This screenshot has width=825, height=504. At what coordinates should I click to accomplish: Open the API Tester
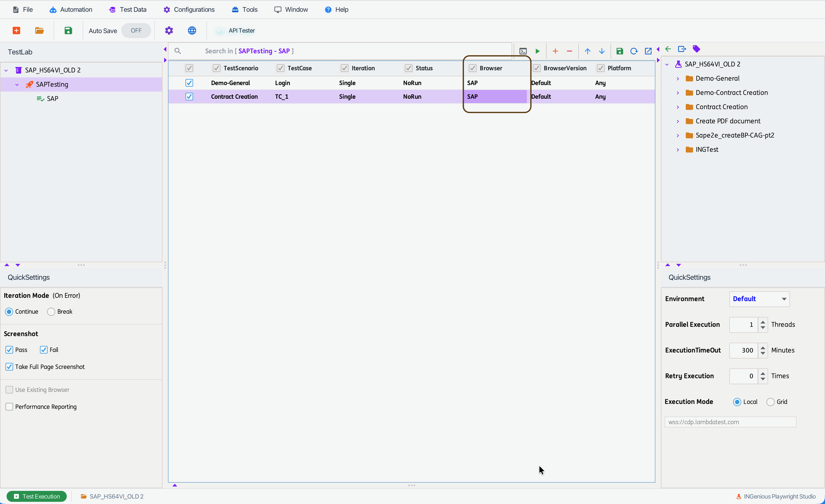pyautogui.click(x=236, y=30)
